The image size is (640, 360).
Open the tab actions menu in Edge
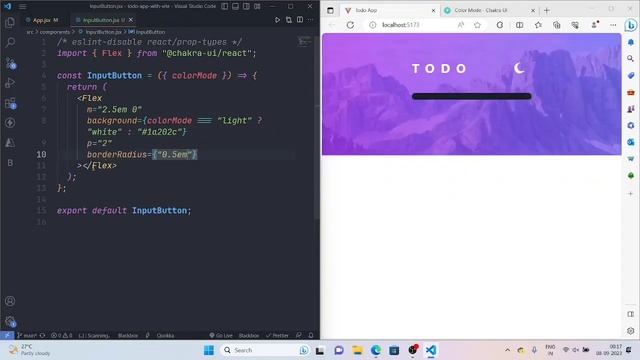[x=330, y=10]
